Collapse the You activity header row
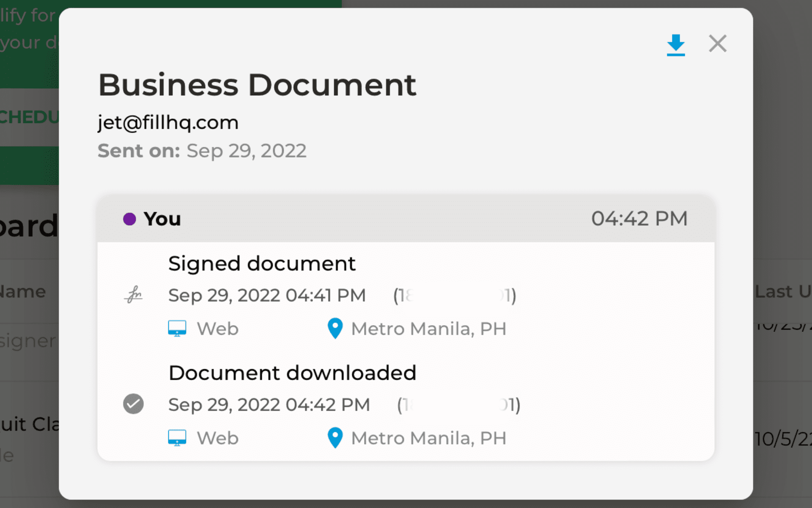Image resolution: width=812 pixels, height=508 pixels. point(406,219)
